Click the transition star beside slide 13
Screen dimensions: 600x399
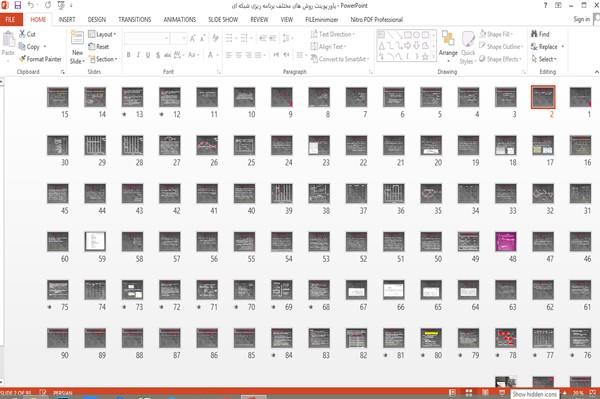(x=124, y=114)
